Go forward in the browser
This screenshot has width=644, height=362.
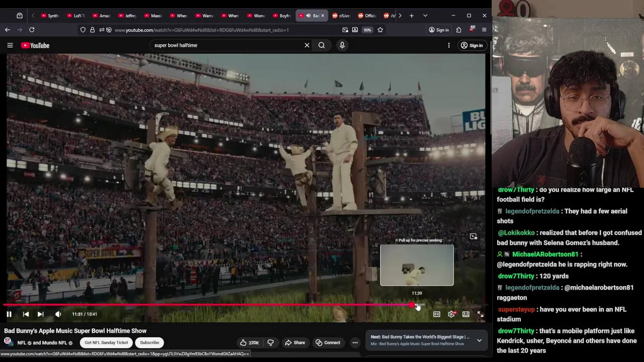(x=20, y=30)
